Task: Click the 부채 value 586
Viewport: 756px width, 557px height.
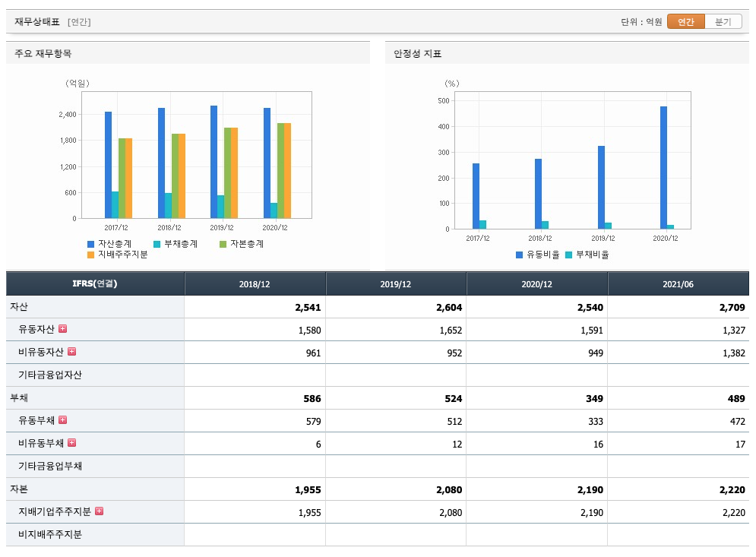Action: click(312, 398)
